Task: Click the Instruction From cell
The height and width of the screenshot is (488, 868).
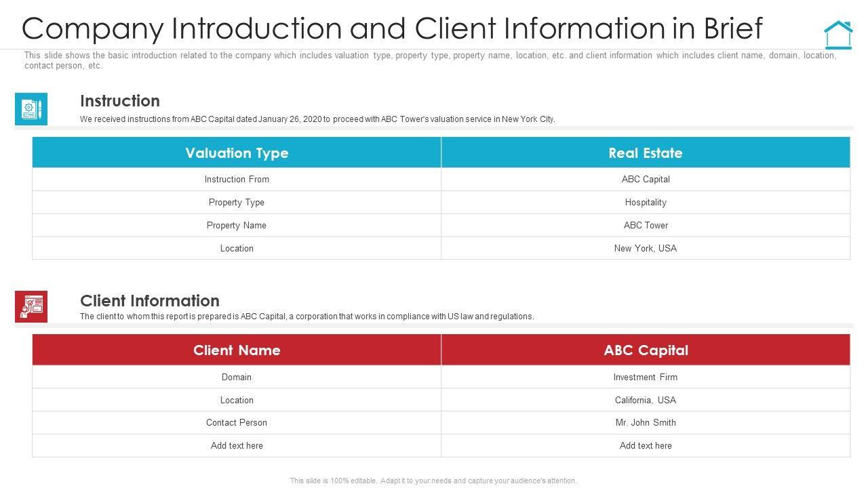Action: click(x=237, y=180)
